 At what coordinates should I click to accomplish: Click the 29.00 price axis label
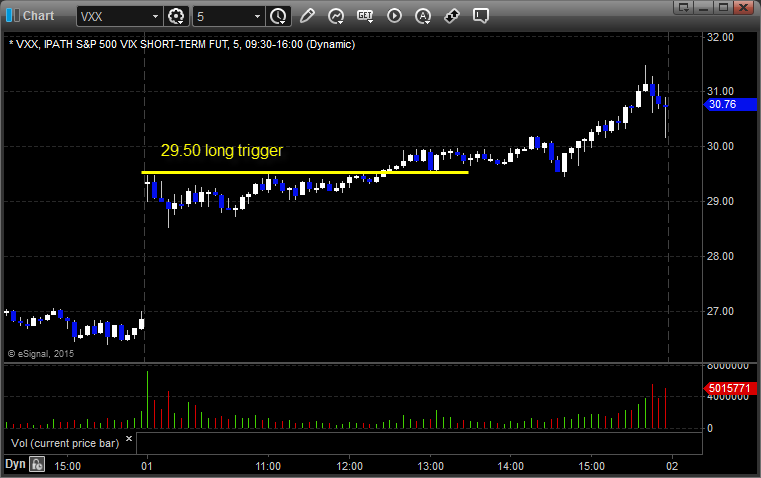click(720, 201)
